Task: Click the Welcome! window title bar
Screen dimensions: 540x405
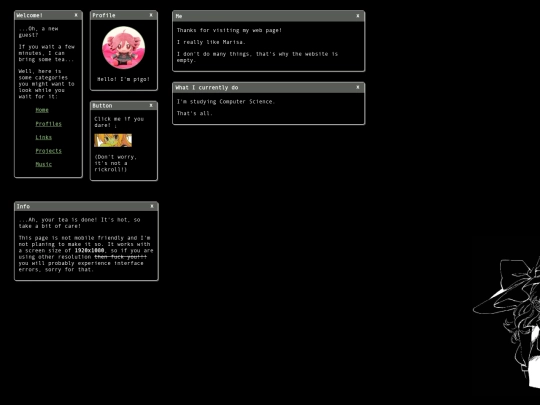Action: (48, 15)
